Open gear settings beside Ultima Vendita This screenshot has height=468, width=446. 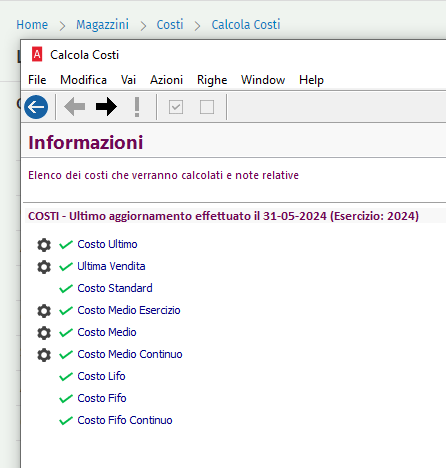point(44,267)
